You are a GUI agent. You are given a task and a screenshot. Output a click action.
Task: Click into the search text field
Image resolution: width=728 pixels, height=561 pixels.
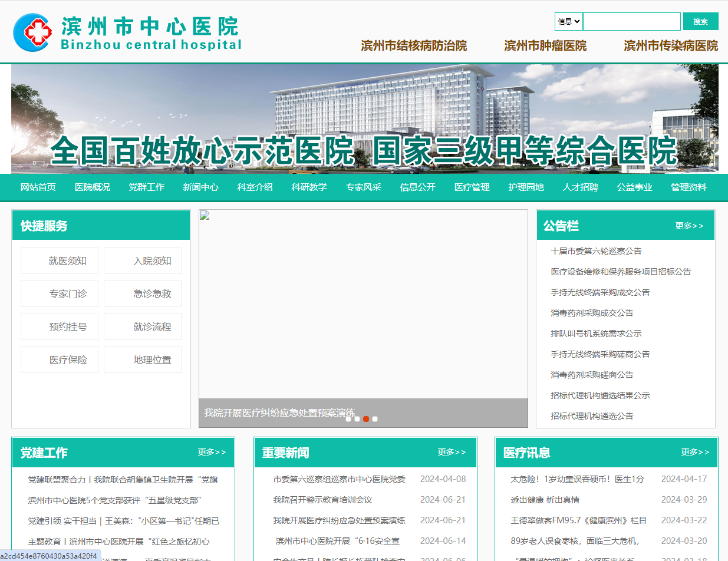pyautogui.click(x=632, y=22)
